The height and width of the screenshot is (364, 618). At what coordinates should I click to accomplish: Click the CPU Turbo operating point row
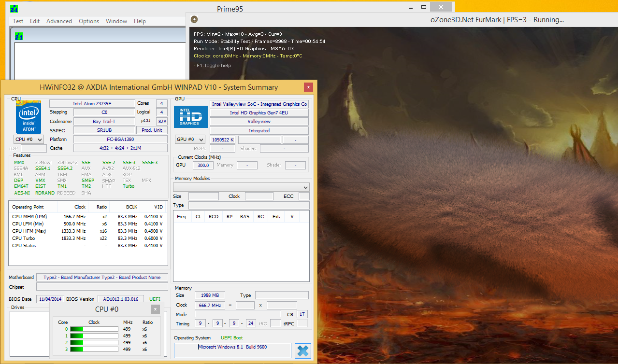click(x=87, y=238)
